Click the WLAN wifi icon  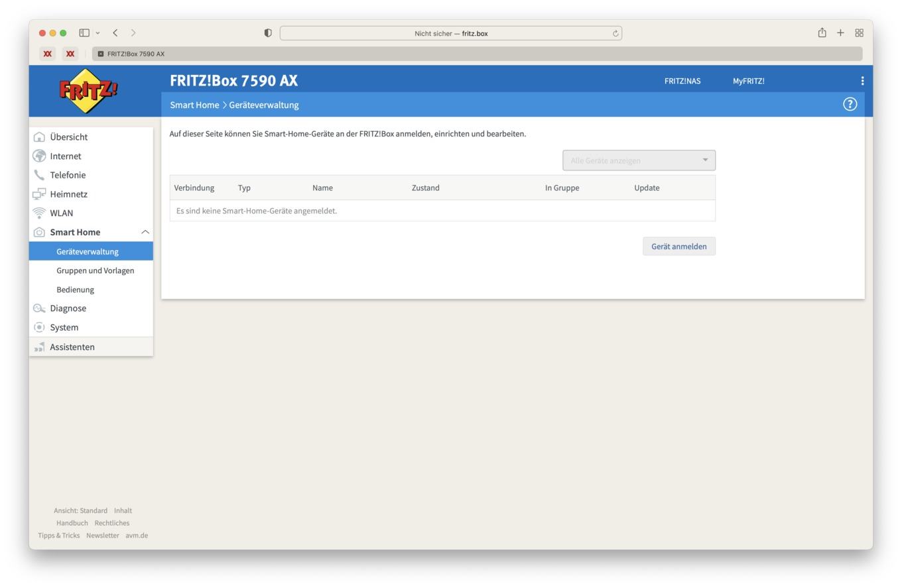coord(39,213)
